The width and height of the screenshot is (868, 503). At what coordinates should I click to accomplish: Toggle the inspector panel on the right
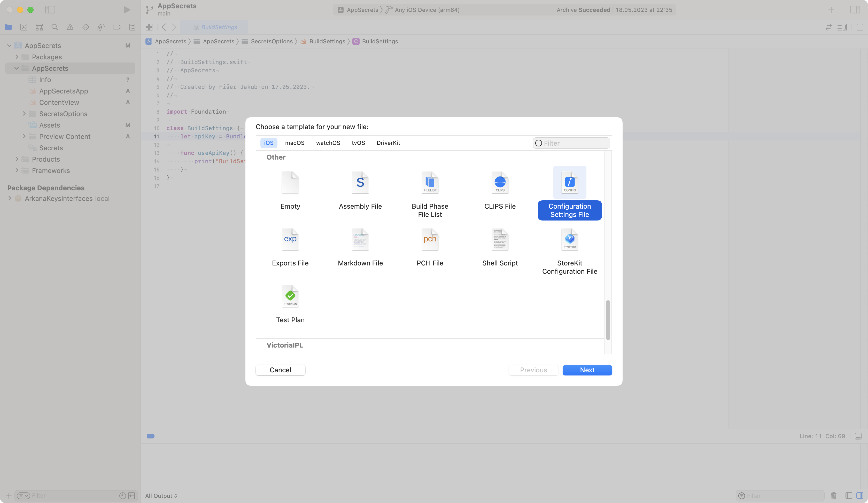855,10
